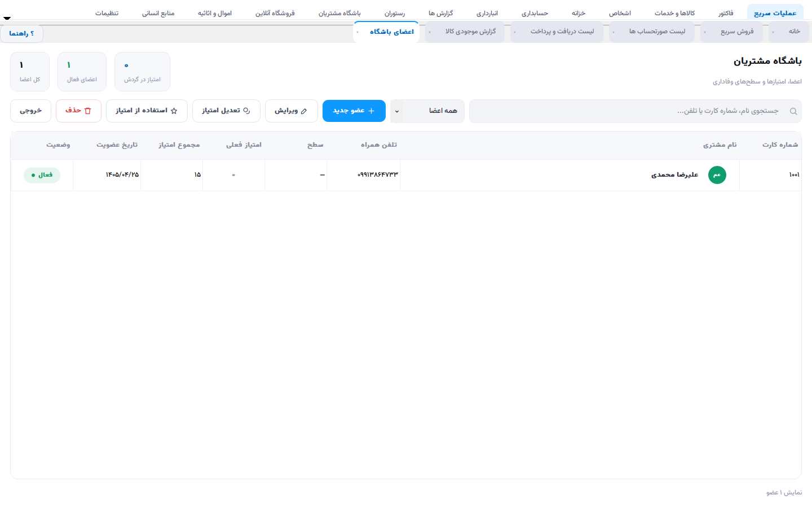Open the فروشگاه آنلاین menu

[x=275, y=13]
